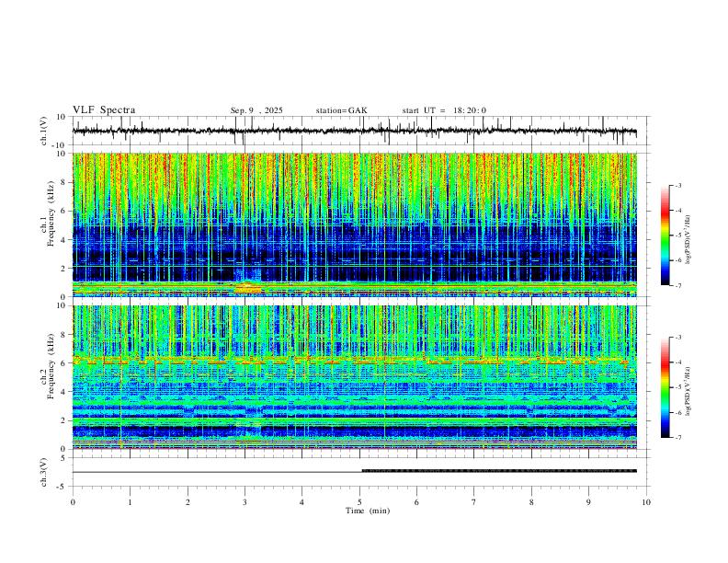Click the "station=GAK" label
The height and width of the screenshot is (563, 728).
(341, 110)
